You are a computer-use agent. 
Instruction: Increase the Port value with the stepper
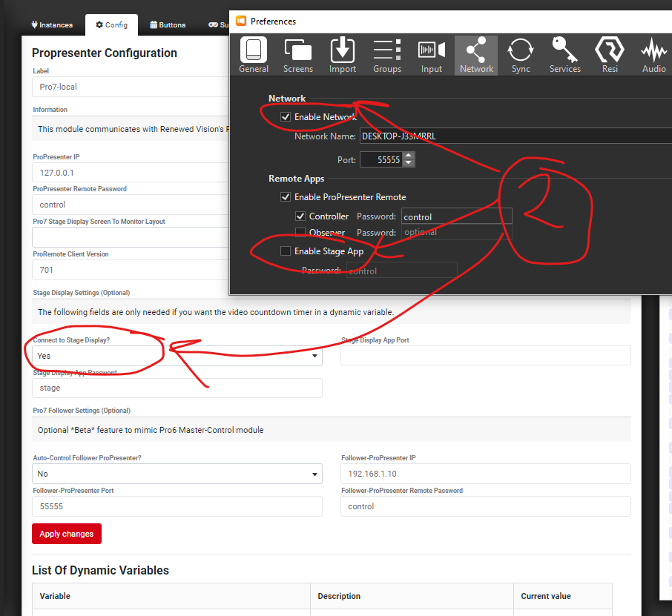(408, 155)
